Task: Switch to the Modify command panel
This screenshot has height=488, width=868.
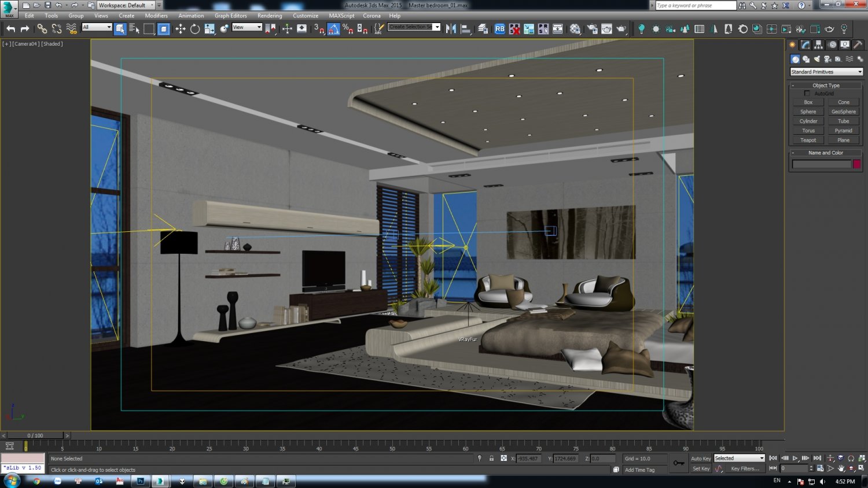Action: [x=806, y=45]
